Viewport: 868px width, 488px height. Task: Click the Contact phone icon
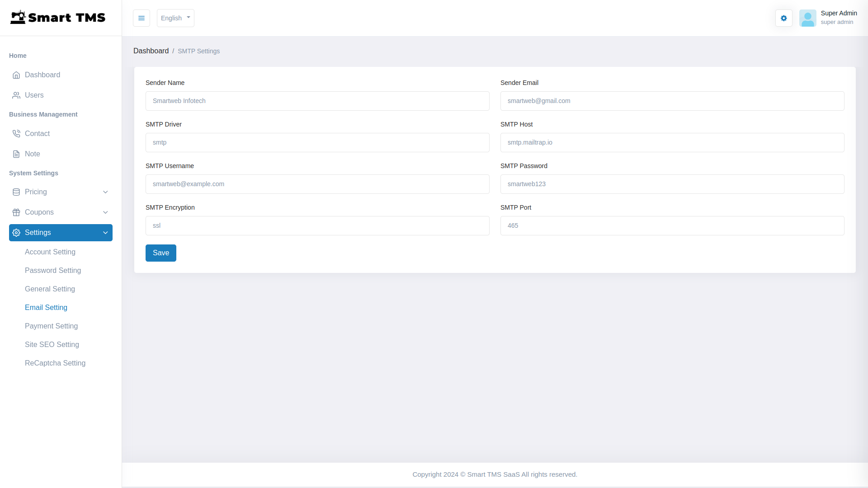16,133
